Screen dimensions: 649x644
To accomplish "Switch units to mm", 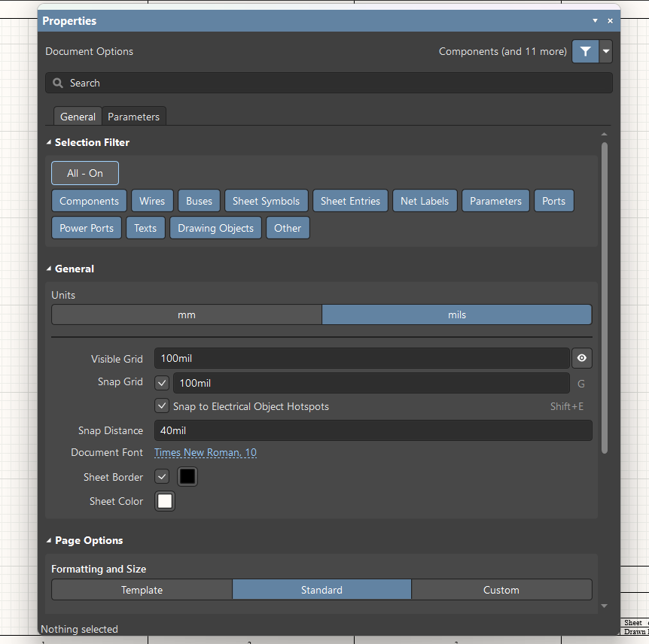I will point(187,314).
